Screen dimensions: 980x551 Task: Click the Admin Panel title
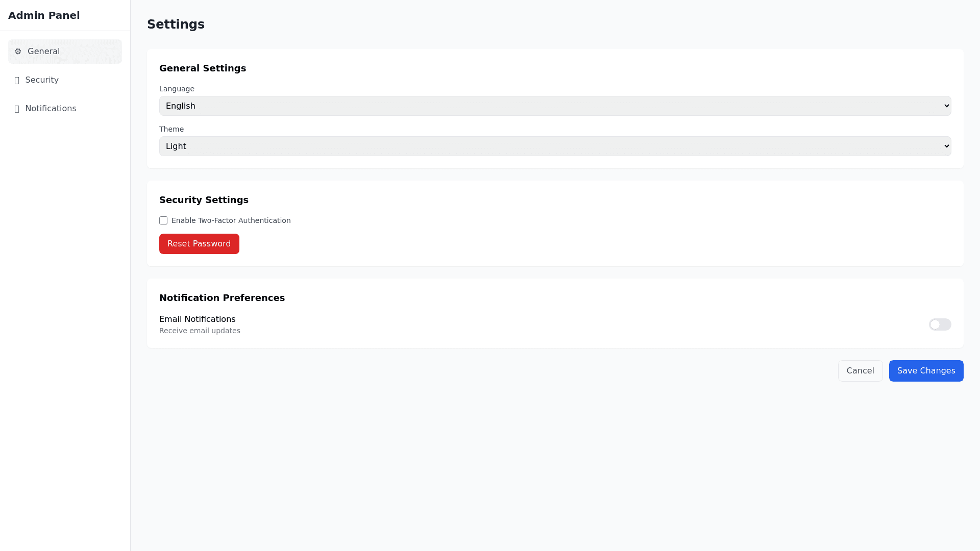point(44,15)
